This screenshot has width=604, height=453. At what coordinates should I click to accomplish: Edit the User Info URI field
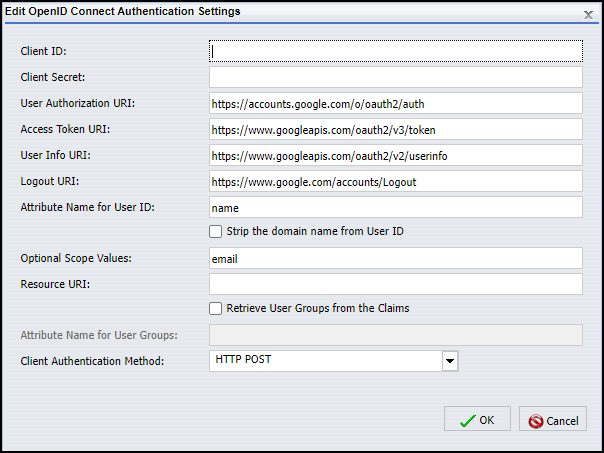pyautogui.click(x=395, y=155)
